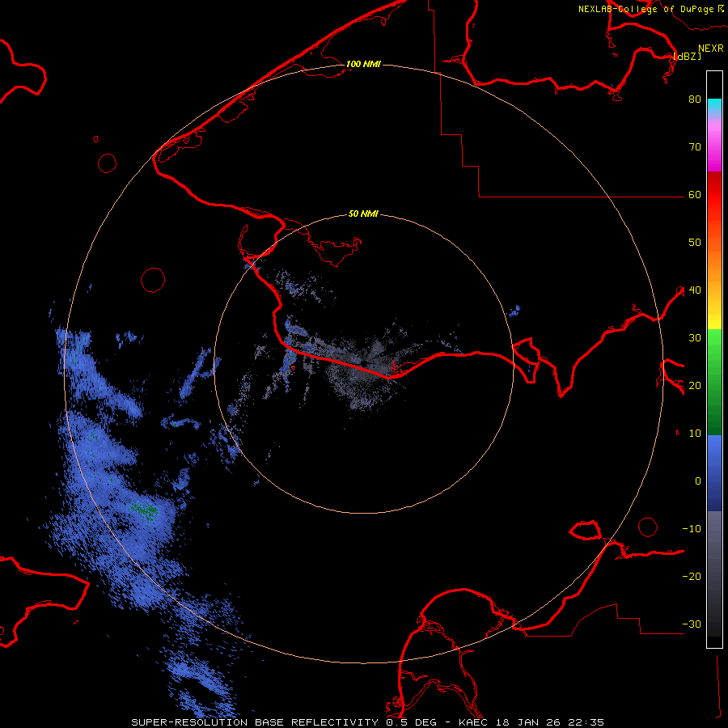Click the 30 value on the dBZ scale
728x728 pixels.
[695, 338]
